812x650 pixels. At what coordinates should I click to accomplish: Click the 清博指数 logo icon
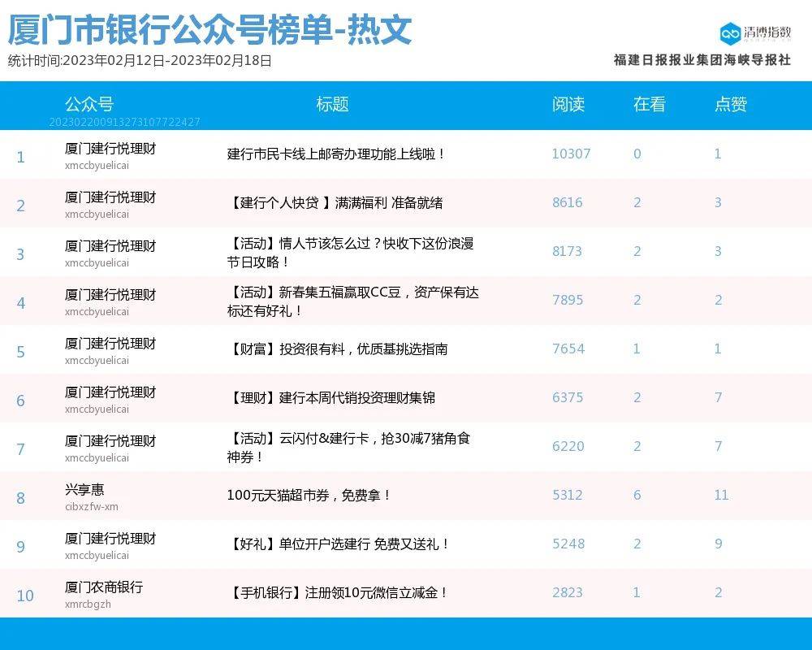(730, 33)
